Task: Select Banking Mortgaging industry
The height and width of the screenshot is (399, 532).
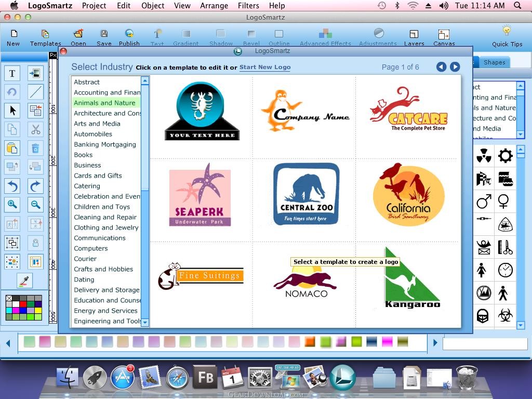Action: pyautogui.click(x=106, y=144)
